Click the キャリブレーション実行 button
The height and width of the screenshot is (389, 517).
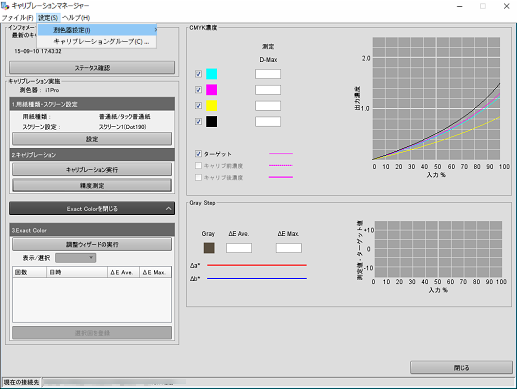(x=92, y=169)
